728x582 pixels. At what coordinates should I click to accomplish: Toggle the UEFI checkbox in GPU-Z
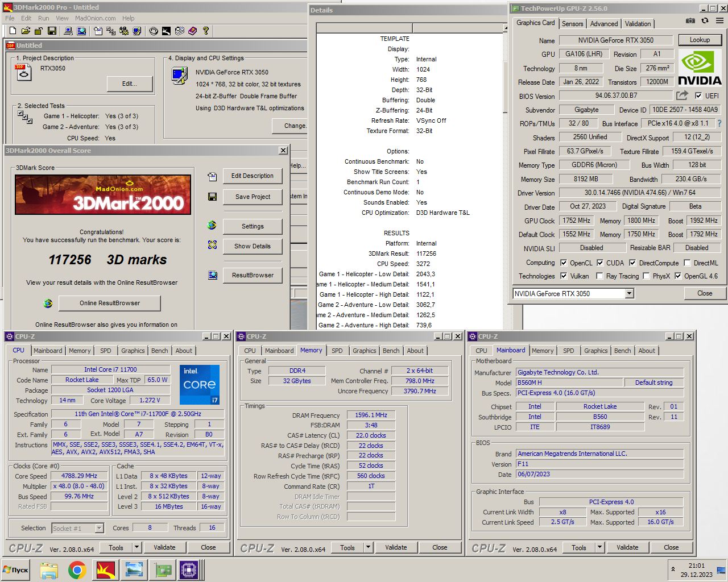[x=698, y=95]
